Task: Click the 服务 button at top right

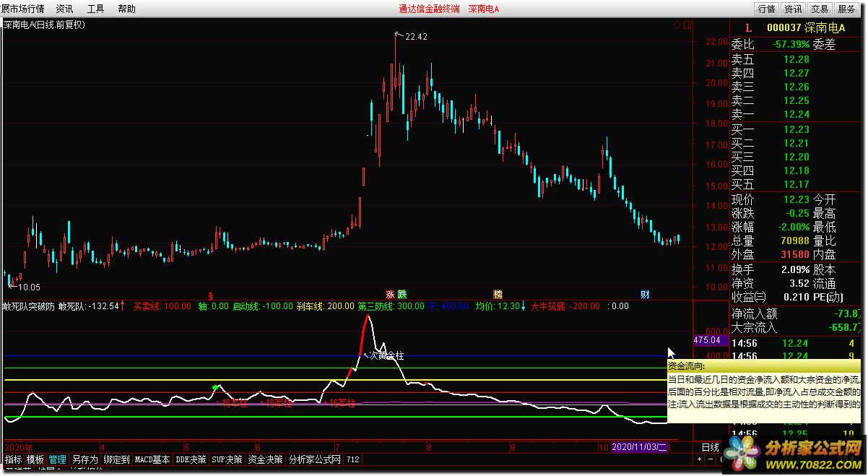Action: click(846, 9)
